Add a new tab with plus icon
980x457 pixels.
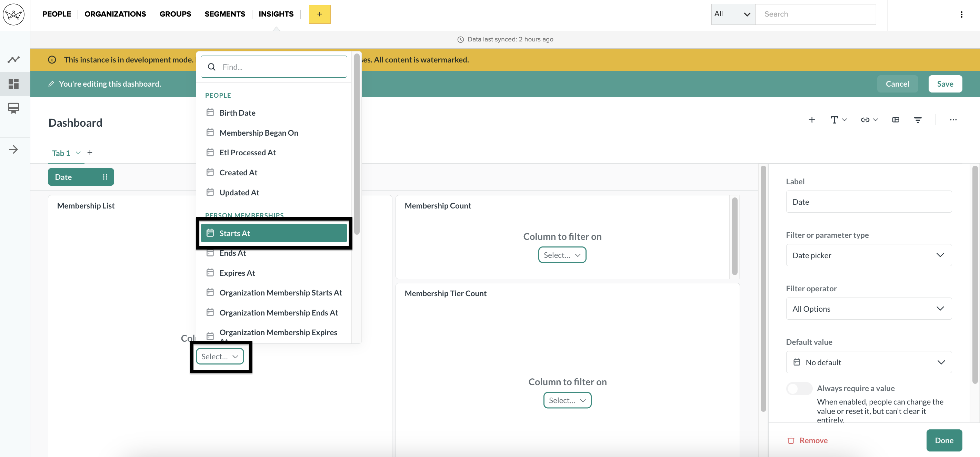click(x=90, y=152)
